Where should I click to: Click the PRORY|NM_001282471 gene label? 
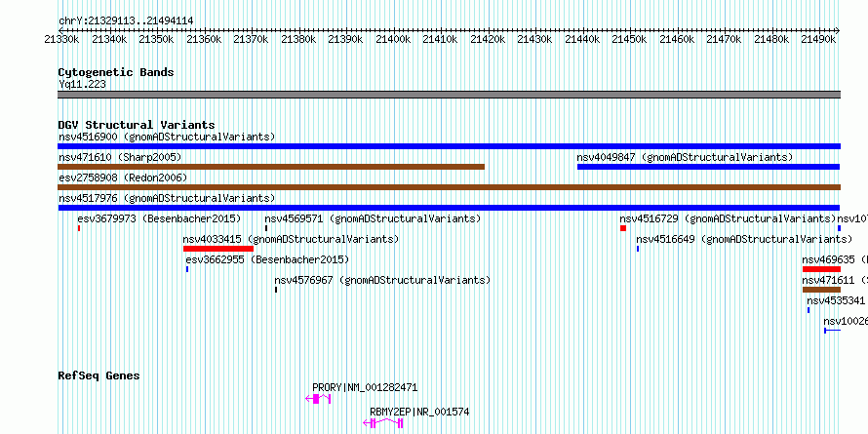[x=365, y=387]
